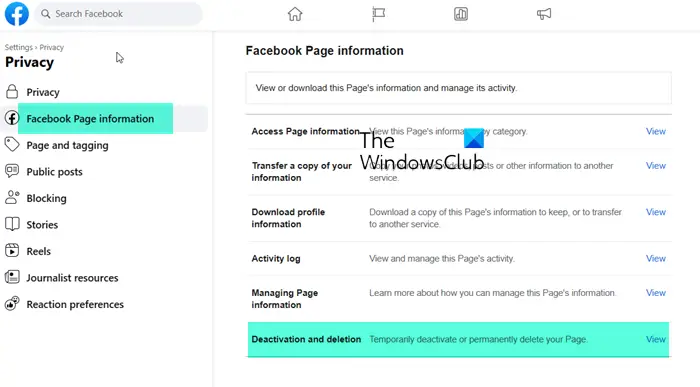Go to the Stories settings section
This screenshot has height=387, width=700.
[42, 225]
